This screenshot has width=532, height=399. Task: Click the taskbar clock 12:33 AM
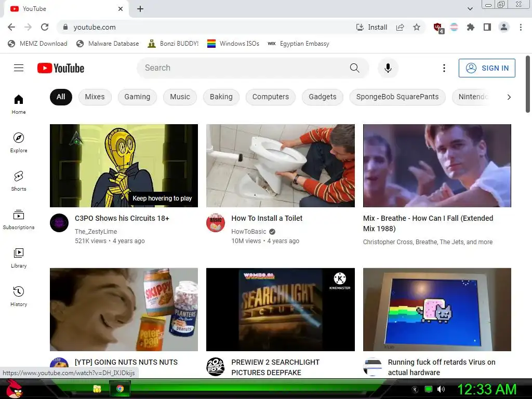pos(486,389)
